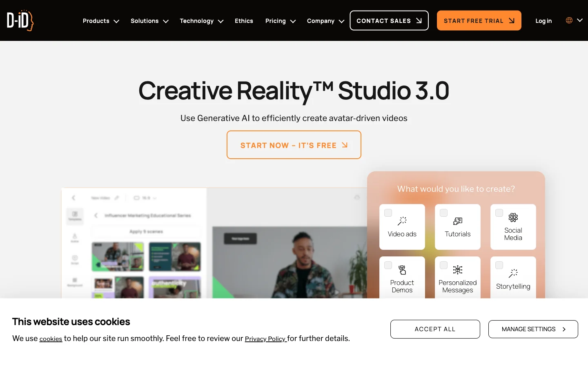This screenshot has height=368, width=588.
Task: Expand the Technology menu chevron
Action: click(x=221, y=21)
